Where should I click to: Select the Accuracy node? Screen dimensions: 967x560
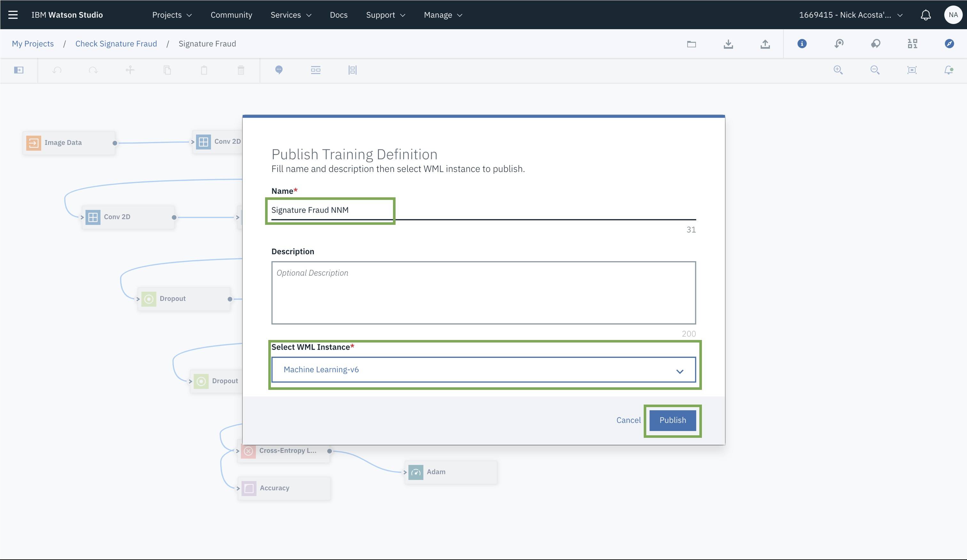(x=284, y=488)
